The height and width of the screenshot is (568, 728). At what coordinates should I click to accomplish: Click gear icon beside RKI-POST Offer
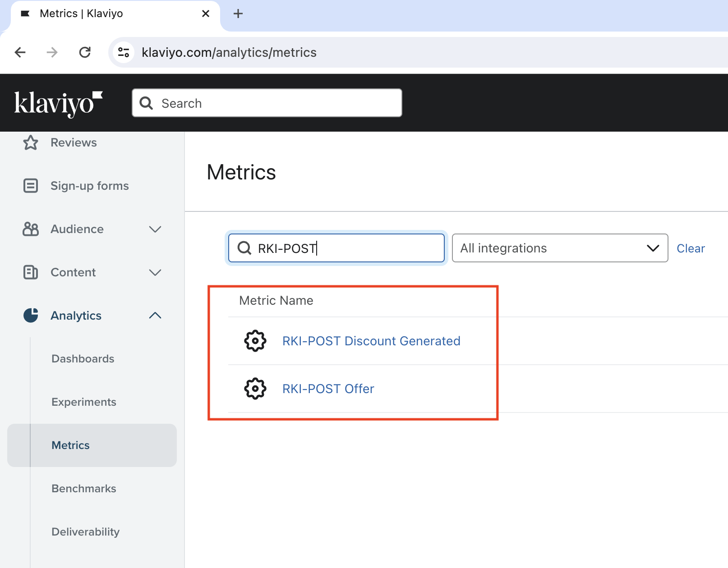[x=255, y=389]
